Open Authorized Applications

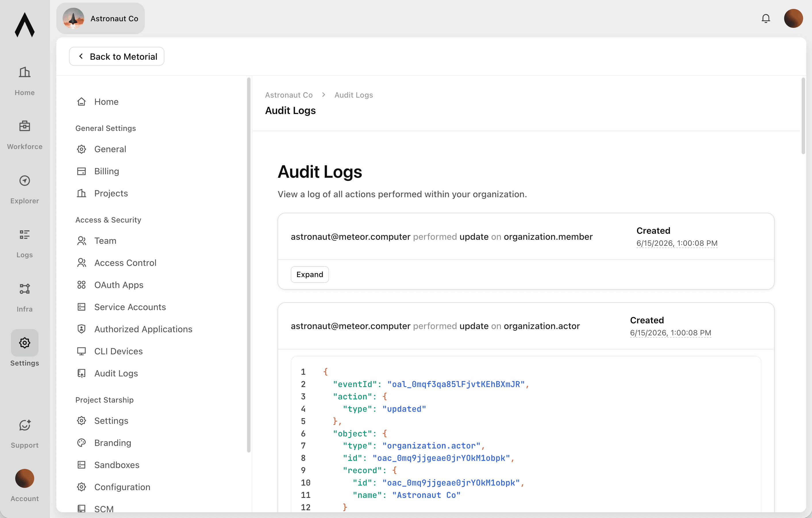pyautogui.click(x=143, y=329)
